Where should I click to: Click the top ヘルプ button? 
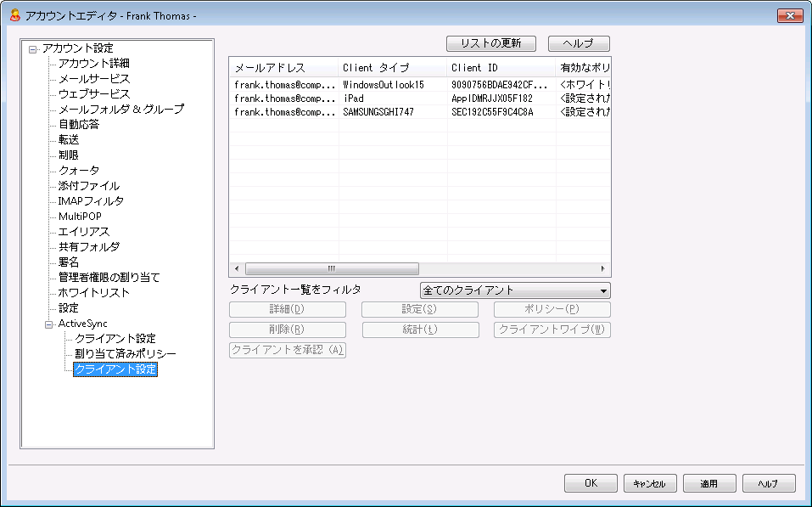point(579,43)
